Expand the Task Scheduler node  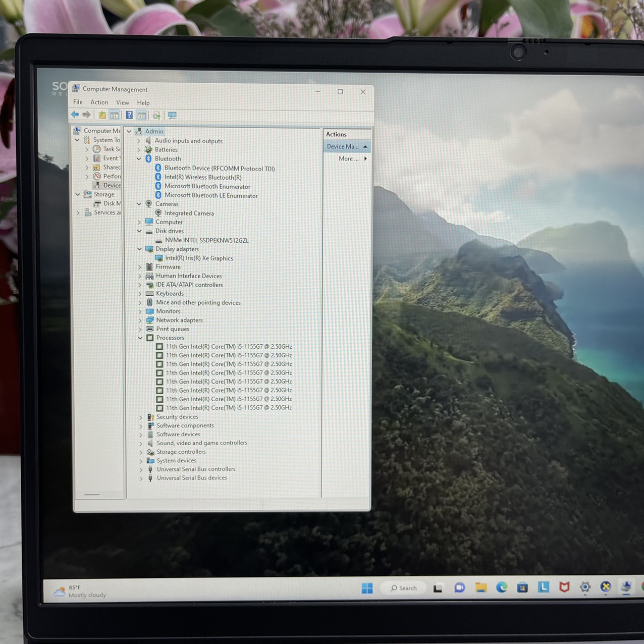tap(87, 149)
